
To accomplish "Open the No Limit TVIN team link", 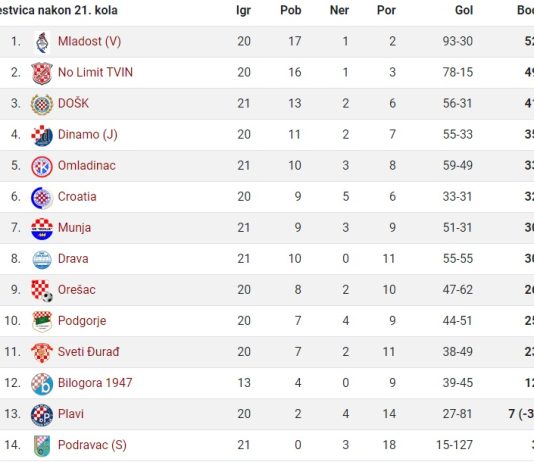I will click(95, 72).
